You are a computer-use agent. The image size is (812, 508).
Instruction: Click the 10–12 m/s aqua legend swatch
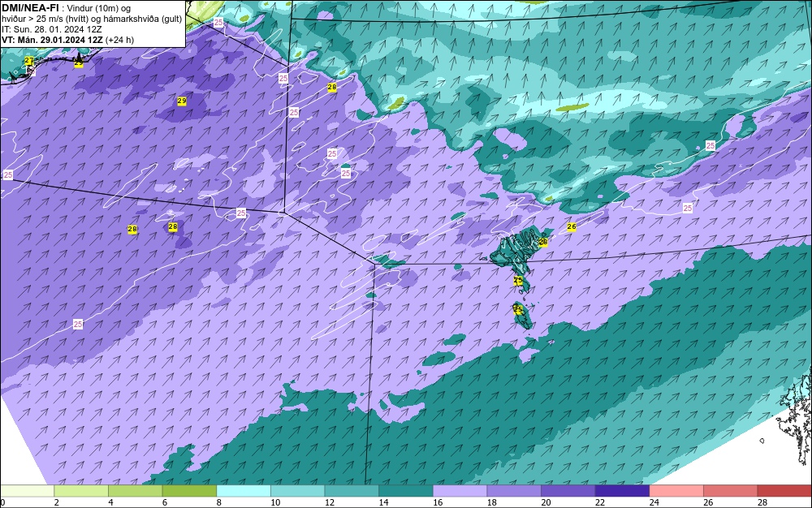[298, 491]
